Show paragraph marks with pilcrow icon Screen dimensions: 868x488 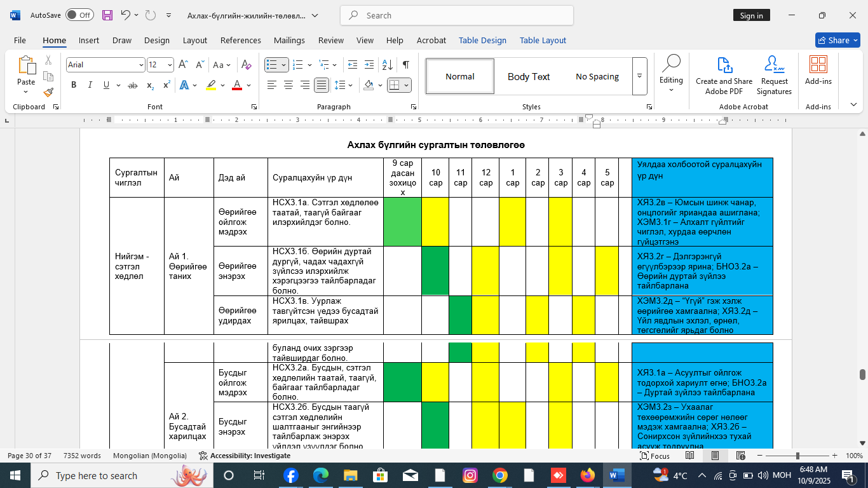coord(405,65)
